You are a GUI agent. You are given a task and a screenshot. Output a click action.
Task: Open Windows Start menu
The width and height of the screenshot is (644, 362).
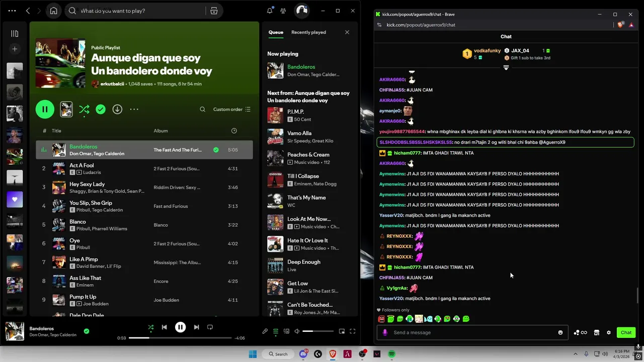[253, 354]
